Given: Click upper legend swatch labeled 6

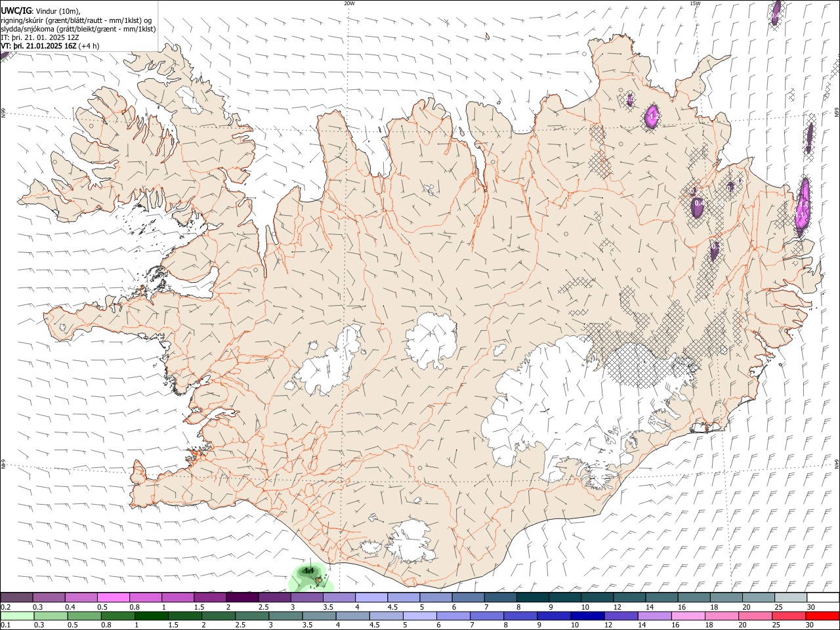Looking at the screenshot, I should tap(468, 597).
